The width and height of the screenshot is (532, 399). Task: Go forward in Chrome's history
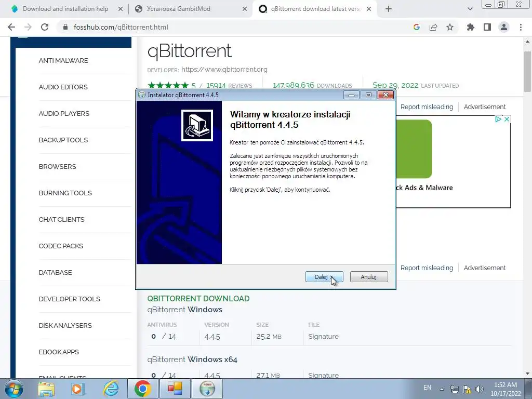point(28,27)
